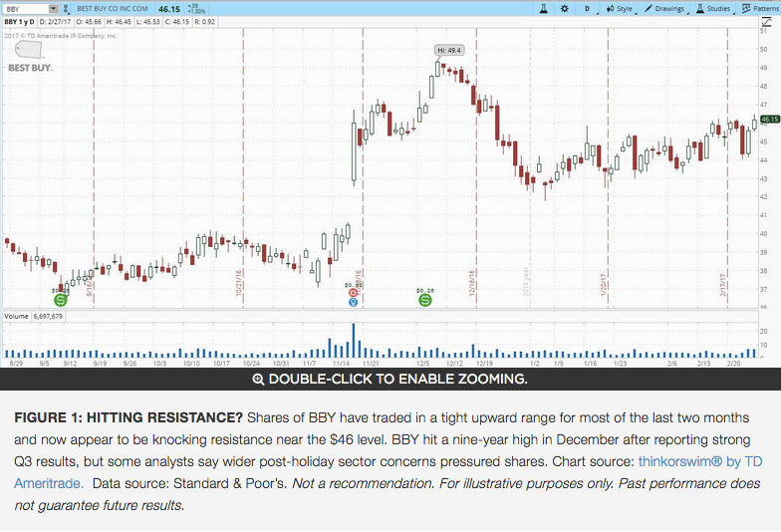Open the D timeframe aggregation dropdown
Image resolution: width=781 pixels, height=532 pixels.
click(588, 9)
